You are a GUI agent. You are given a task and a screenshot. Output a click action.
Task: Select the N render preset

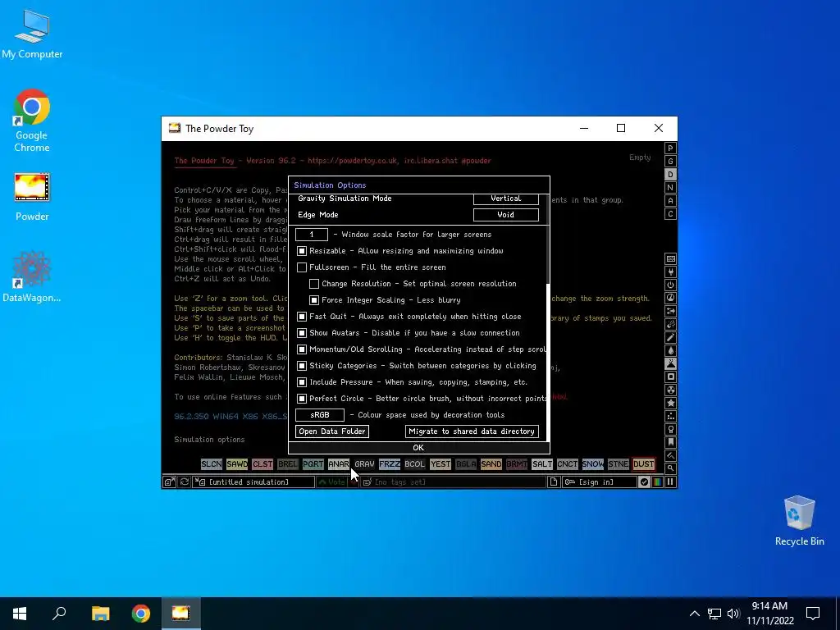[x=670, y=188]
